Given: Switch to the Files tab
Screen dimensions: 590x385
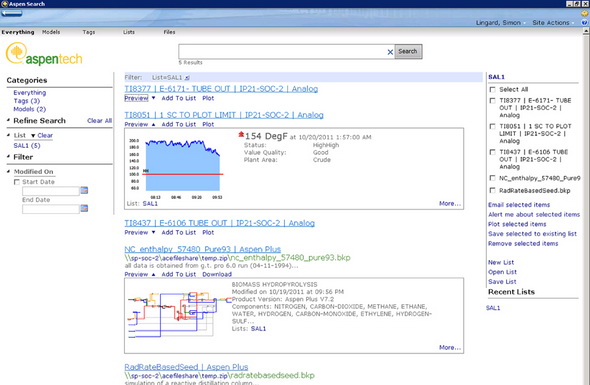Looking at the screenshot, I should pos(169,32).
